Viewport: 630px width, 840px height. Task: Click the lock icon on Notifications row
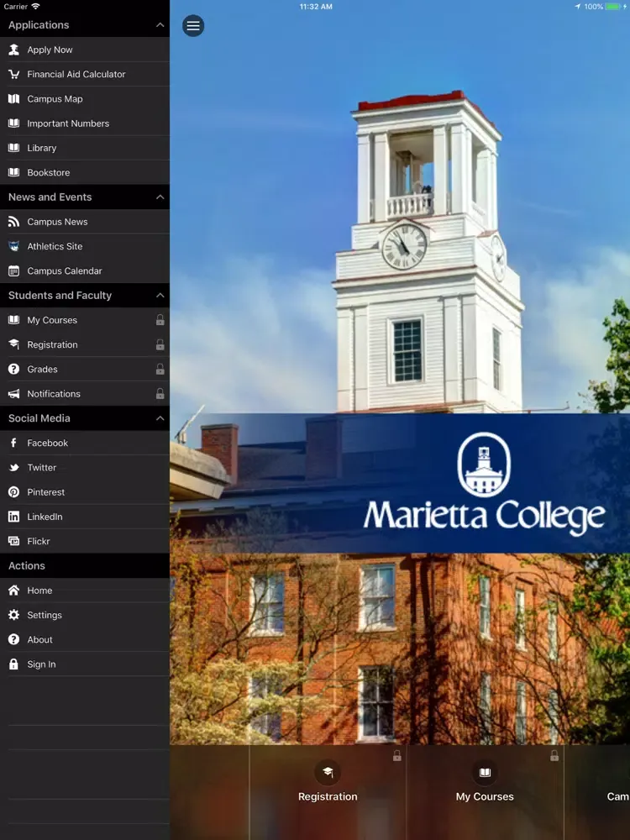coord(160,394)
